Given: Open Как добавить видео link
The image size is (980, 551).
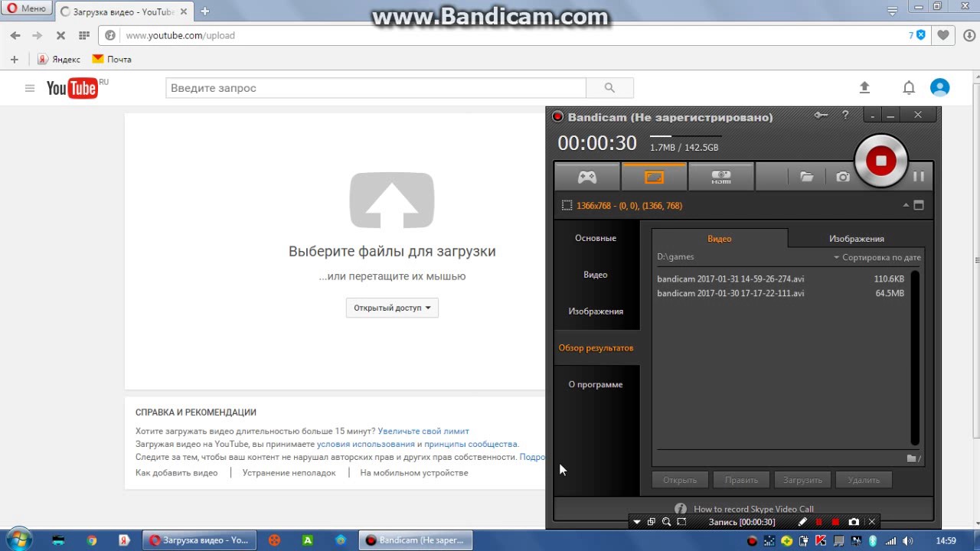Looking at the screenshot, I should click(177, 473).
